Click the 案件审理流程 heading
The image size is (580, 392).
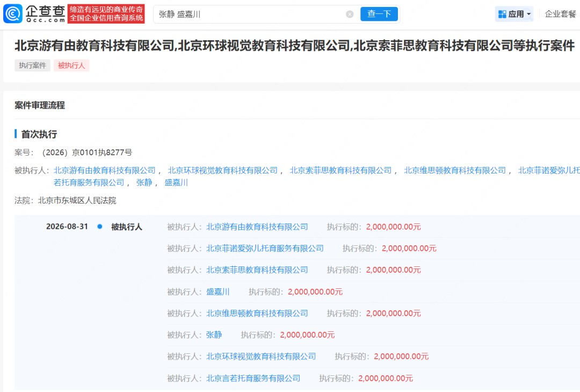(x=40, y=105)
